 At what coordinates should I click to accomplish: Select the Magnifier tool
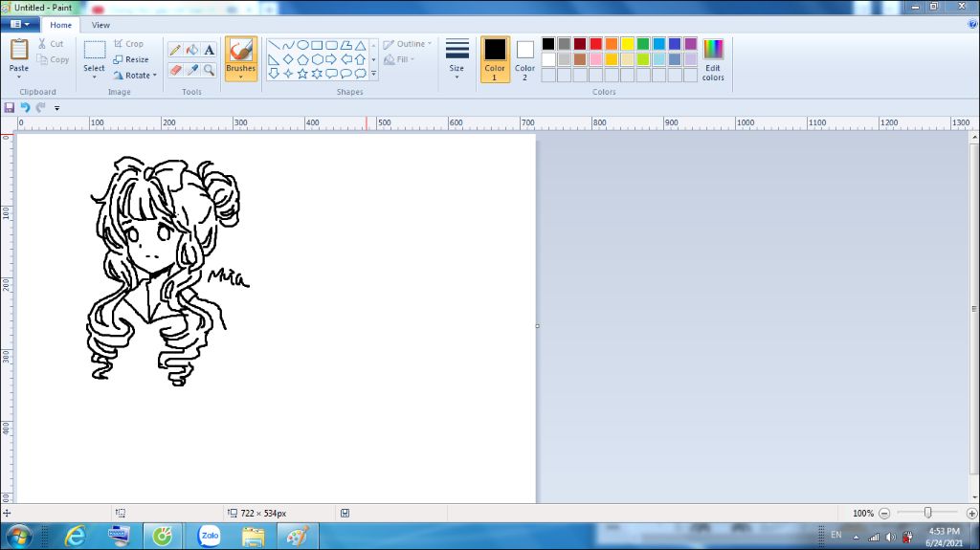210,70
